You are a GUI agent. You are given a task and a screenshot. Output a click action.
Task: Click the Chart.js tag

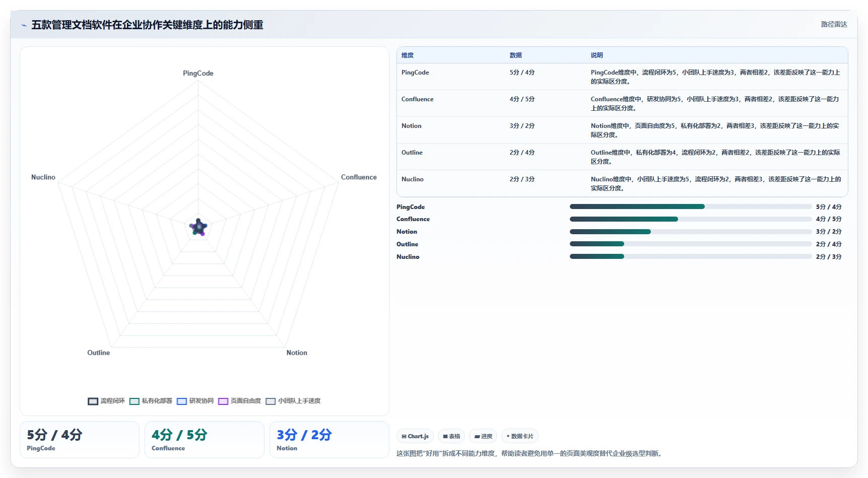click(415, 436)
